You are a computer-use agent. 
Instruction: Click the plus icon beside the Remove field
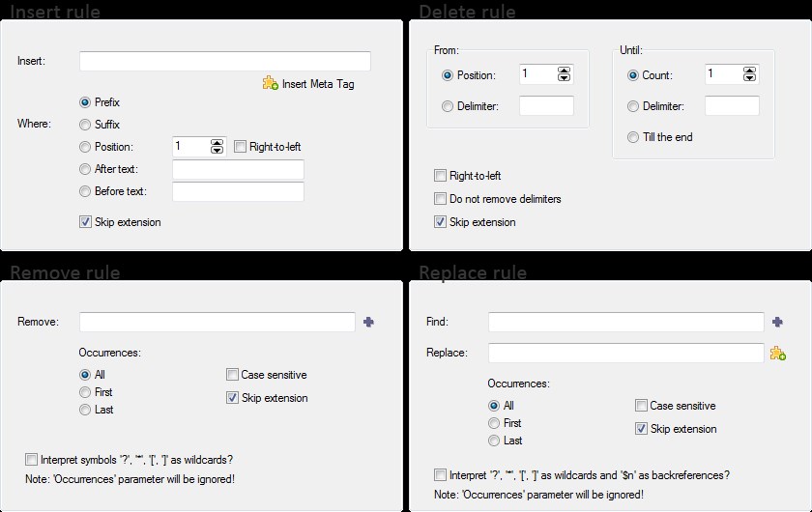(368, 322)
